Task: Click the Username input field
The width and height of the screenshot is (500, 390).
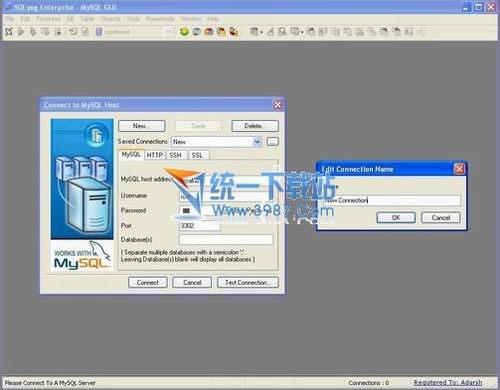Action: point(226,196)
